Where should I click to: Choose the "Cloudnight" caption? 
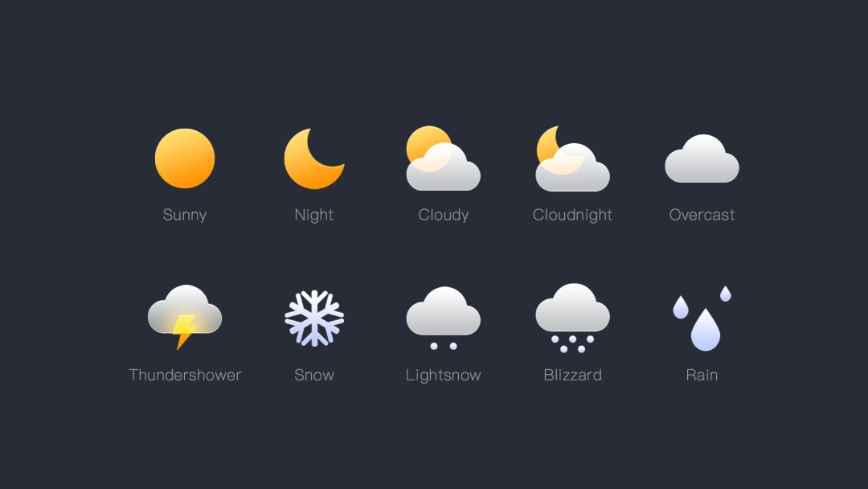(x=572, y=215)
